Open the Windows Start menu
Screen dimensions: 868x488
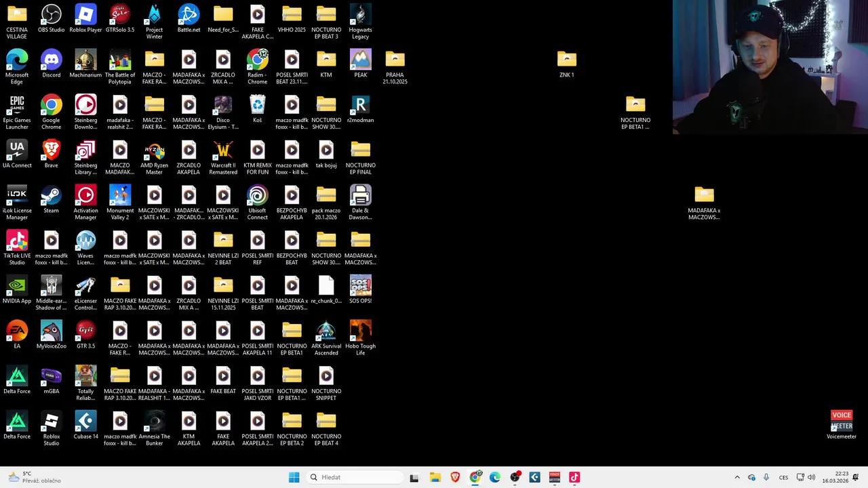[294, 477]
